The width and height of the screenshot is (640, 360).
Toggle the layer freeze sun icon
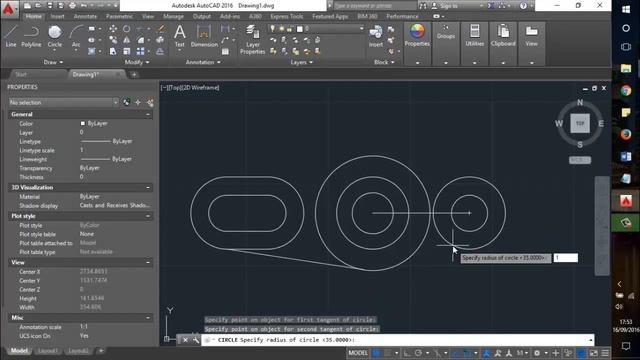click(x=281, y=29)
